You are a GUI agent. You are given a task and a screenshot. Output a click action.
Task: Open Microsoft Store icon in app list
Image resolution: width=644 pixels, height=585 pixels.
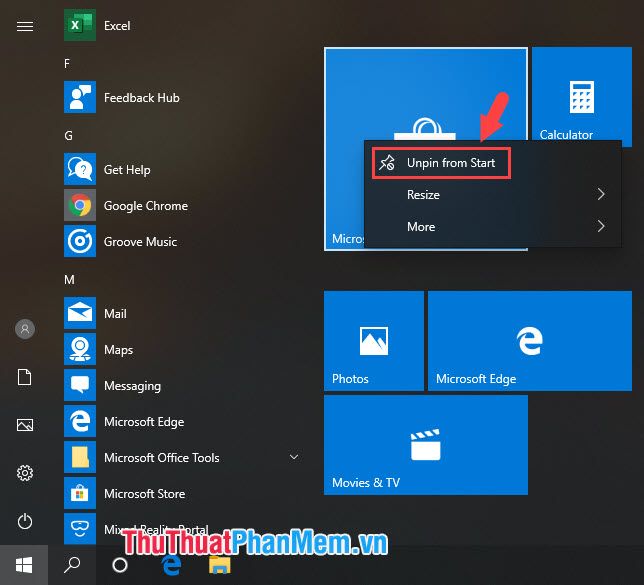pyautogui.click(x=80, y=493)
